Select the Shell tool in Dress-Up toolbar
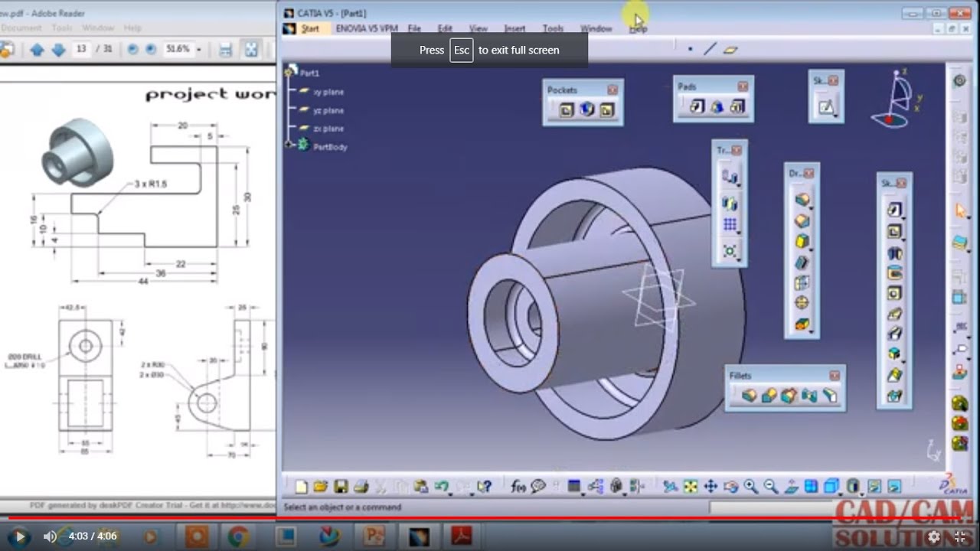Screen dimensions: 980x551 pos(802,262)
